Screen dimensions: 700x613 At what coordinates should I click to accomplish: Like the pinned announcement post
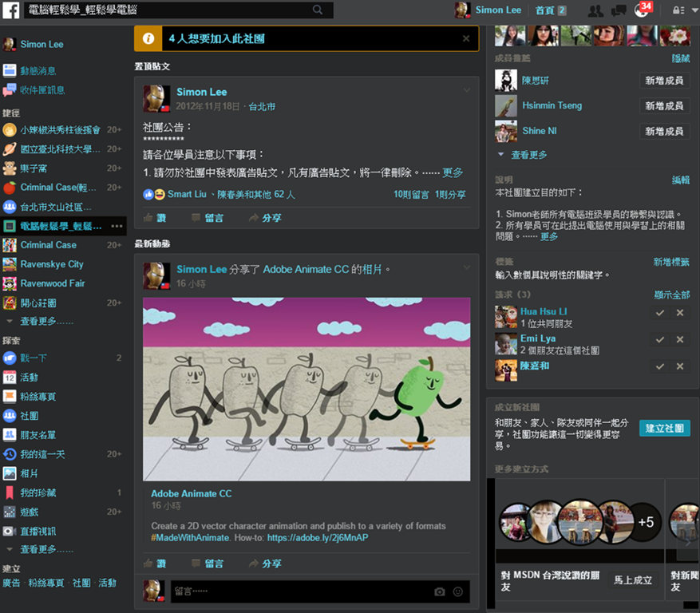155,218
